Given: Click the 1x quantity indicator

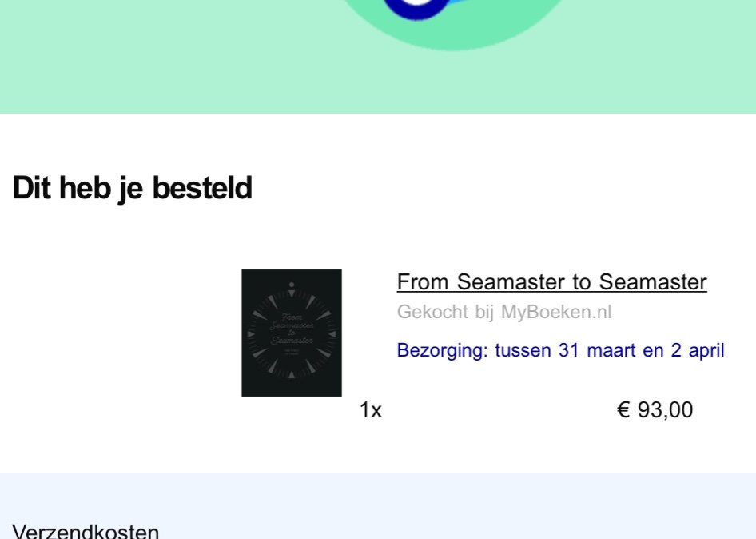Looking at the screenshot, I should pos(371,410).
